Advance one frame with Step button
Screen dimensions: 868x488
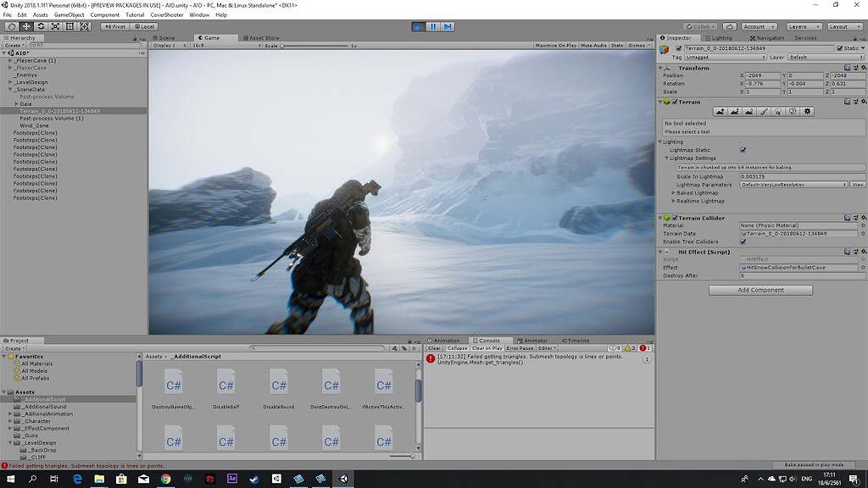(x=448, y=26)
